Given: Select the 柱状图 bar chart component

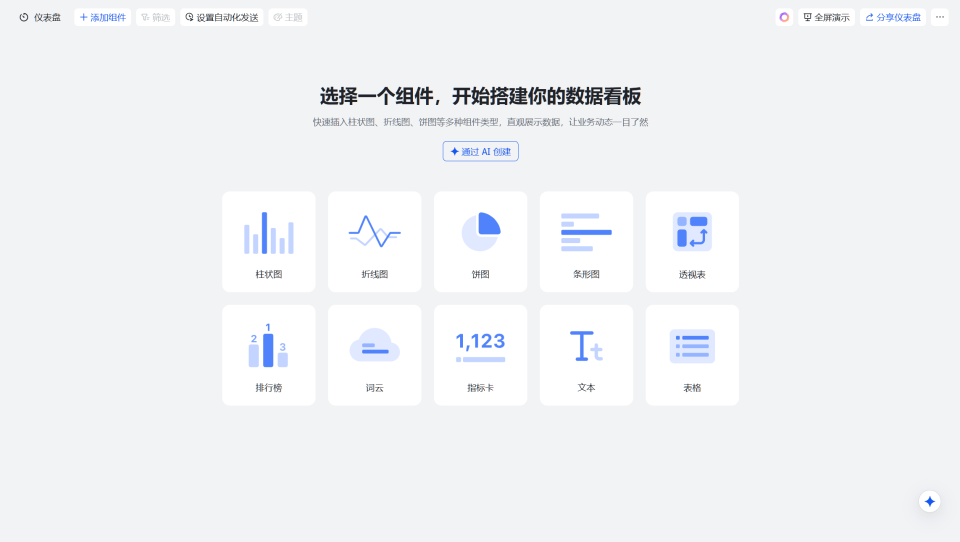Looking at the screenshot, I should (269, 241).
